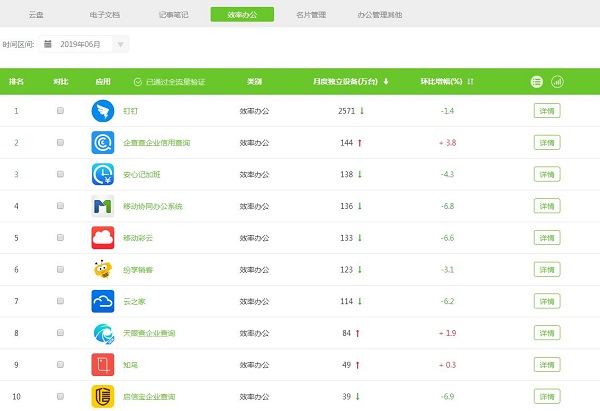The width and height of the screenshot is (600, 411).
Task: Open 详情 for 纷享销客
Action: point(547,269)
